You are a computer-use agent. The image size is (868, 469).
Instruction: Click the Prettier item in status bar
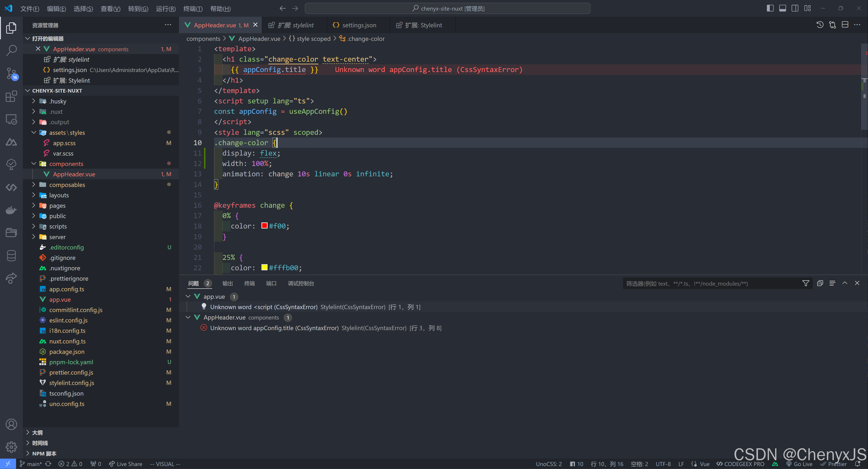836,464
